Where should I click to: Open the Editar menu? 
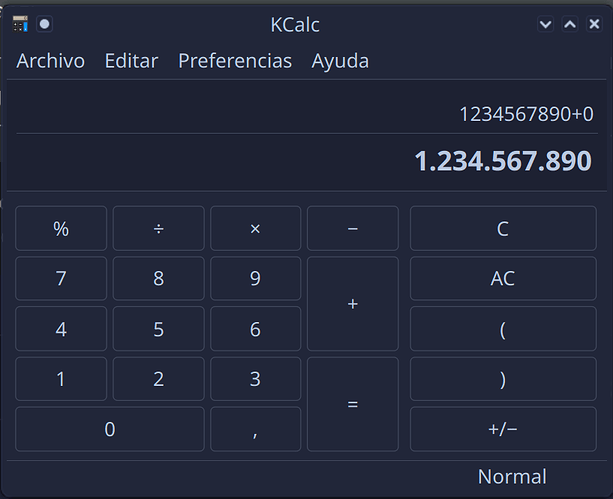click(131, 61)
